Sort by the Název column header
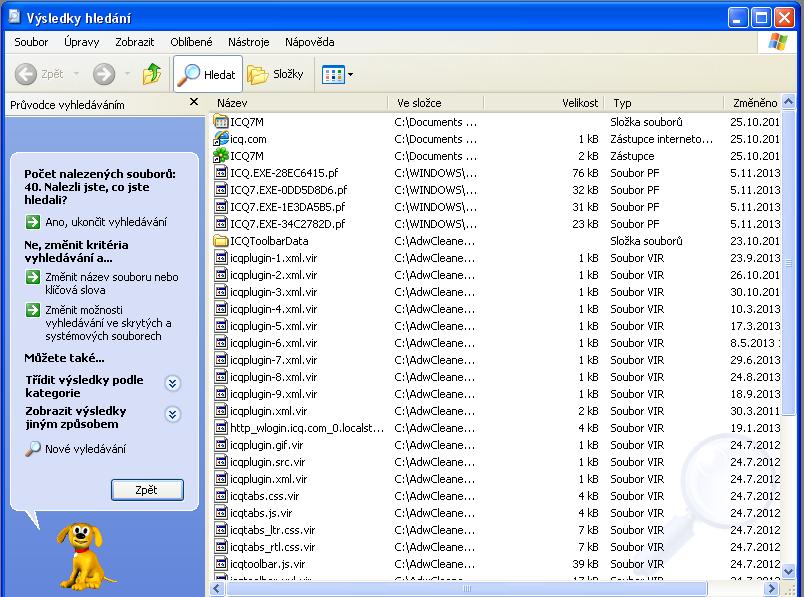This screenshot has height=597, width=804. [x=298, y=103]
